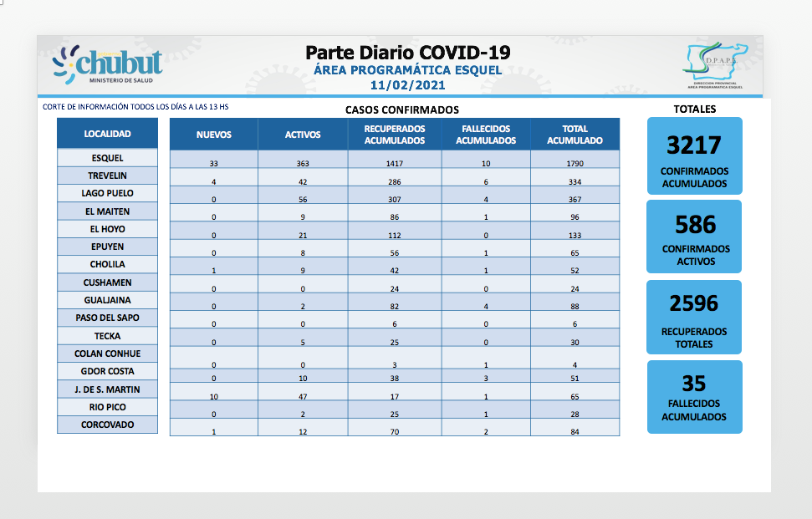Click the 35 fallecidos acumulados card
Image resolution: width=812 pixels, height=519 pixels.
click(694, 397)
